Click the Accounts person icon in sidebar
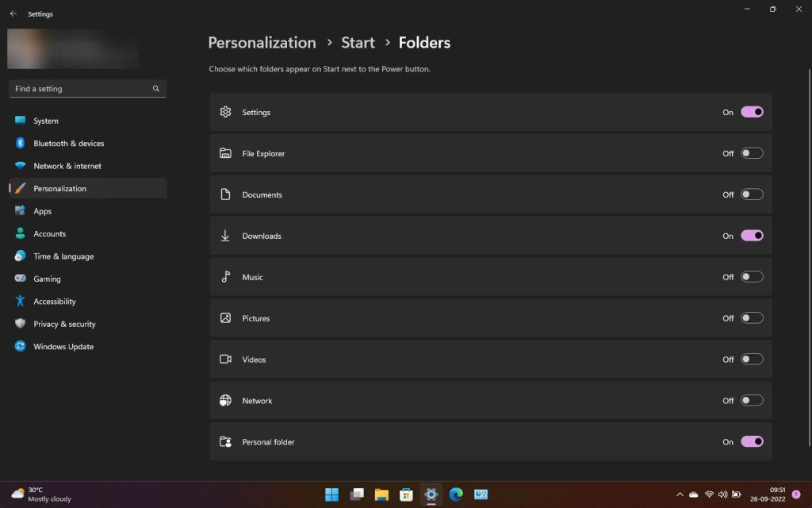The height and width of the screenshot is (508, 812). point(20,233)
